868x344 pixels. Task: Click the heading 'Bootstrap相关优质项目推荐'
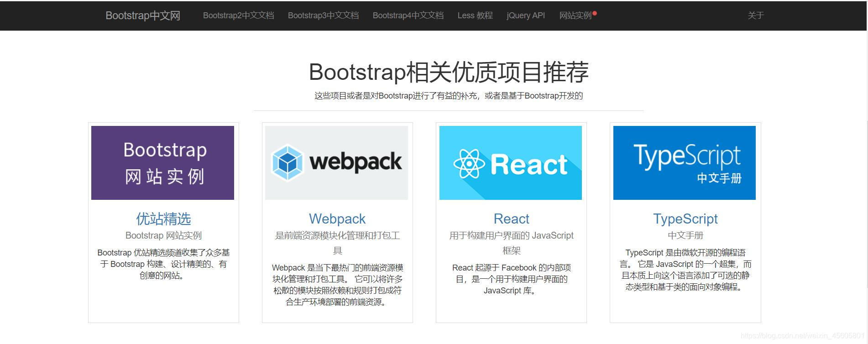[449, 72]
